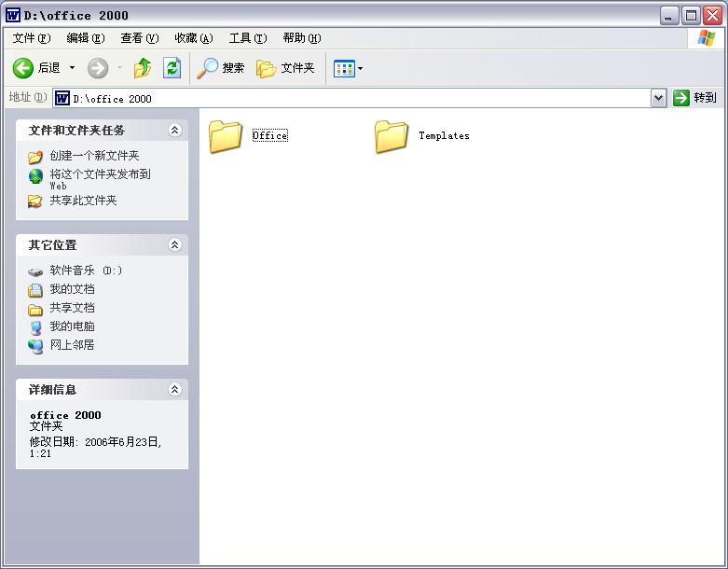Click 将这个文件夹发布到 Web link
The image size is (728, 569).
[100, 179]
